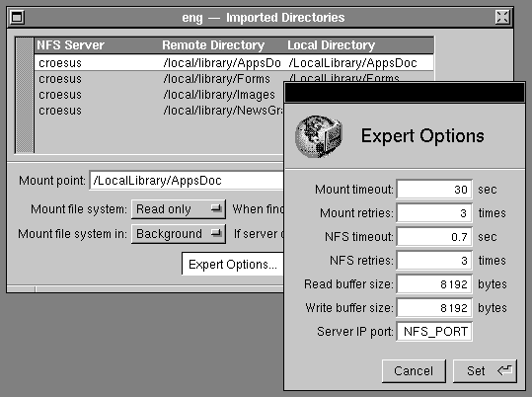Screen dimensions: 532x397
Task: Select the /local/library/AppsDoc row
Action: click(x=234, y=63)
